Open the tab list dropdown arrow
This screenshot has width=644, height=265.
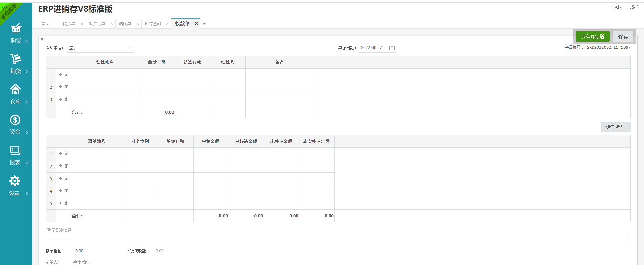204,24
